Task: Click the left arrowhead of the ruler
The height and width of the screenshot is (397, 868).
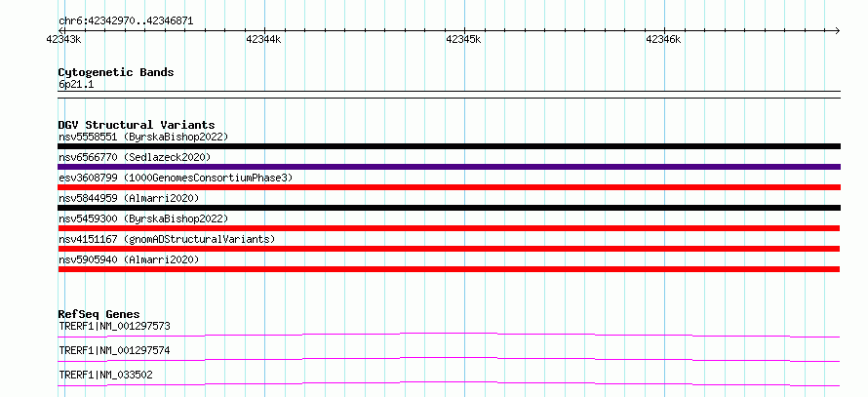Action: pyautogui.click(x=60, y=30)
